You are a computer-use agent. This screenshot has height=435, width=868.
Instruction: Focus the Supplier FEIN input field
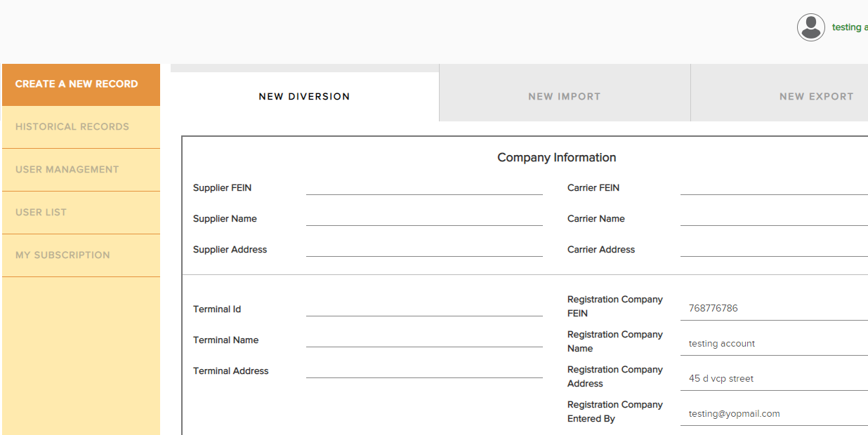(x=424, y=187)
